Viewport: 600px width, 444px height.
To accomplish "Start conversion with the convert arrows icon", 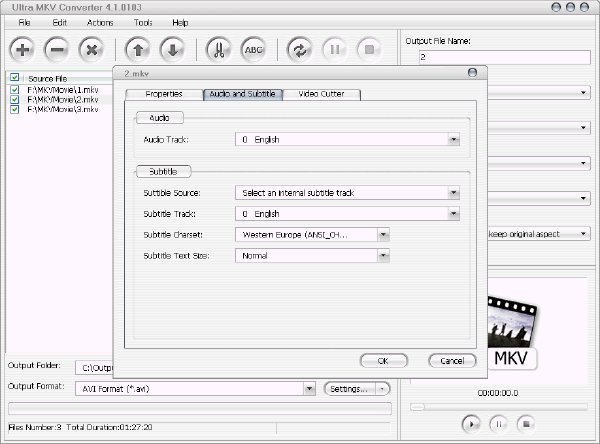I will point(300,49).
